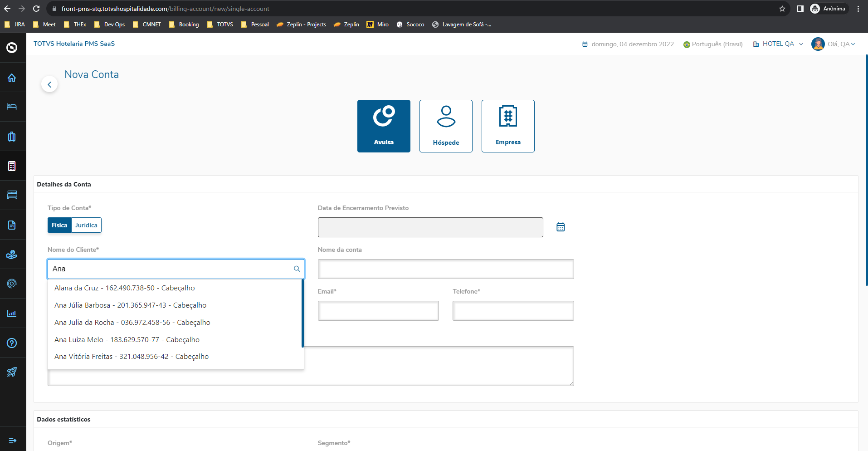Go back using the chevron button
Screen dimensions: 868x451
(x=49, y=84)
